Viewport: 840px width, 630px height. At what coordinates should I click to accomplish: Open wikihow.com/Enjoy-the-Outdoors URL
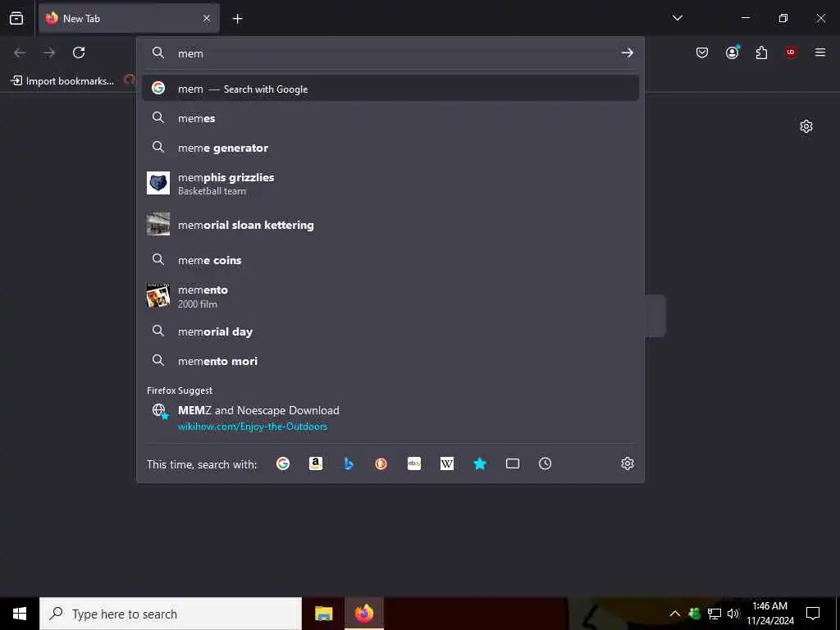[x=253, y=427]
